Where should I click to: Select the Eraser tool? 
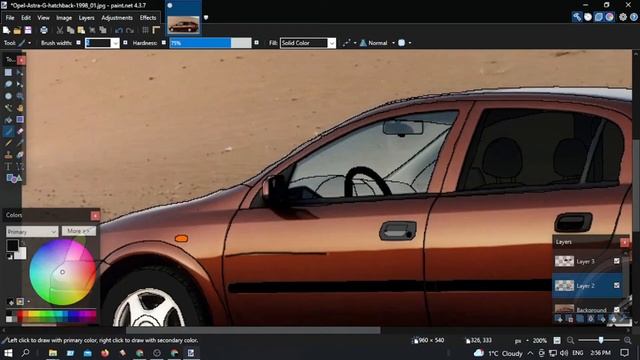click(20, 131)
